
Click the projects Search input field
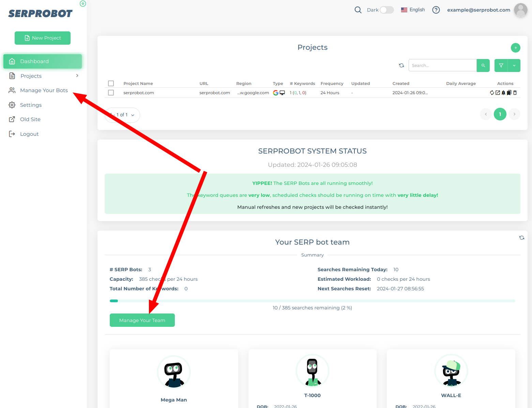pyautogui.click(x=442, y=65)
